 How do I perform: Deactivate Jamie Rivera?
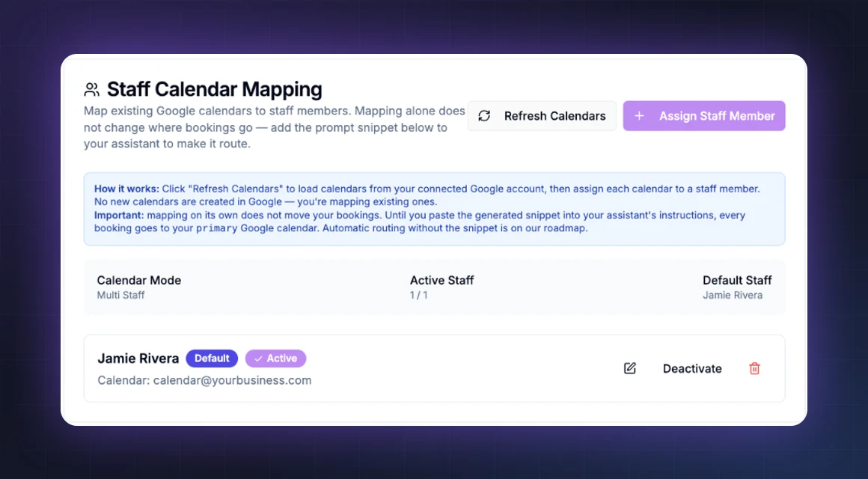point(692,369)
